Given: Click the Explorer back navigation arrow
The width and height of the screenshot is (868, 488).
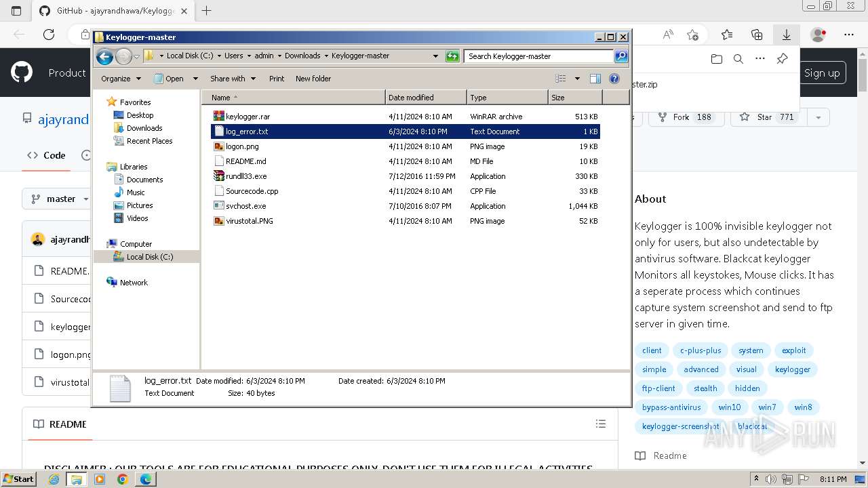Looking at the screenshot, I should 104,56.
